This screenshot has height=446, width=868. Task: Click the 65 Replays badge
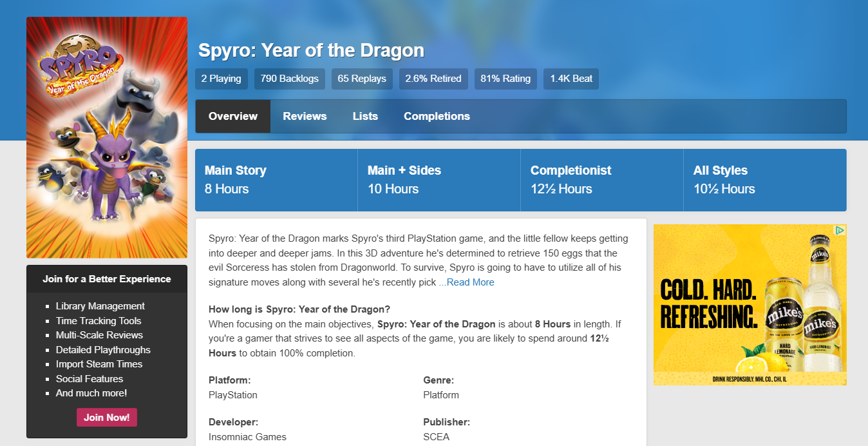362,79
